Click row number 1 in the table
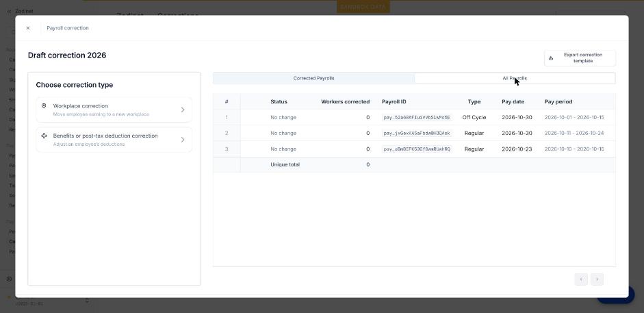 (x=227, y=118)
